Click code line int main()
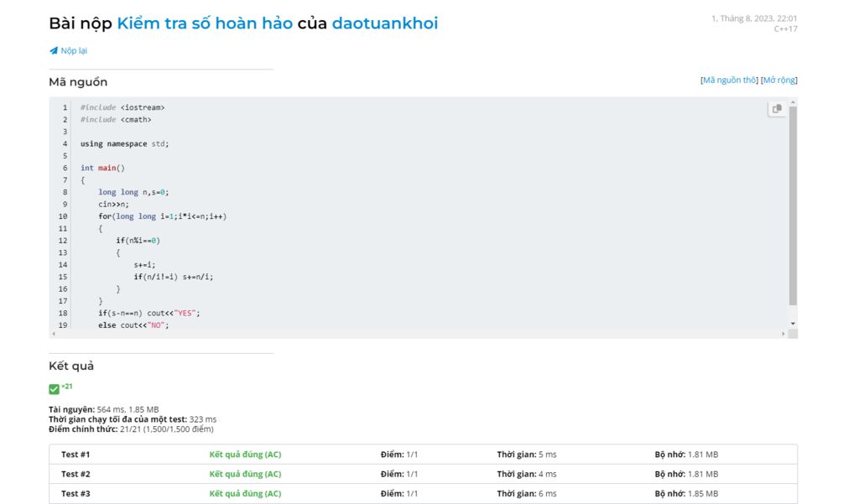 (102, 168)
